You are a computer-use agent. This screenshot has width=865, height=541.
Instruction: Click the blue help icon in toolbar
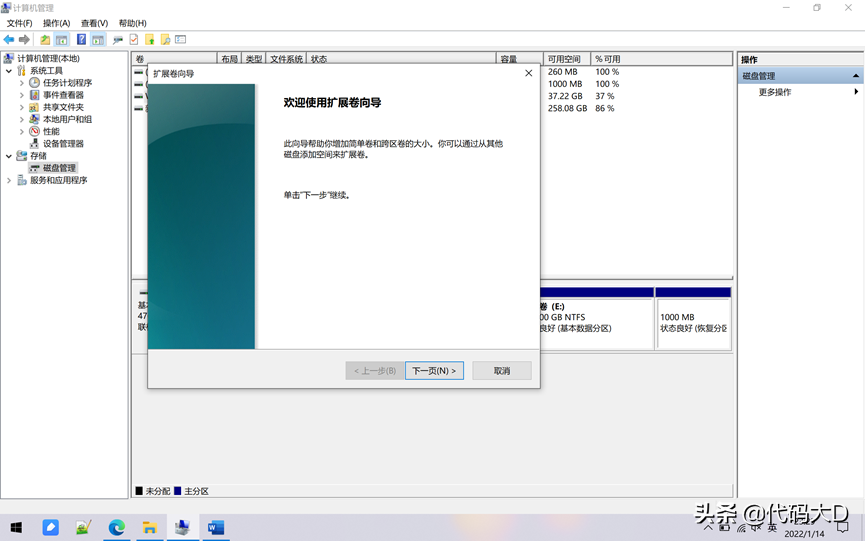[x=81, y=40]
